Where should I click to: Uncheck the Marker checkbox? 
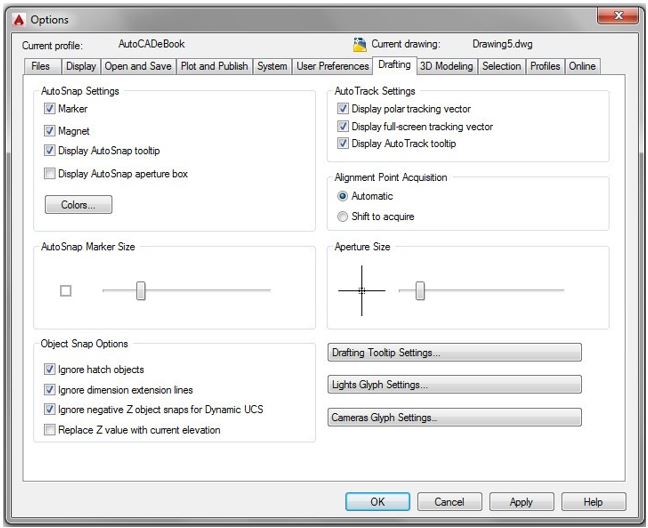[50, 109]
